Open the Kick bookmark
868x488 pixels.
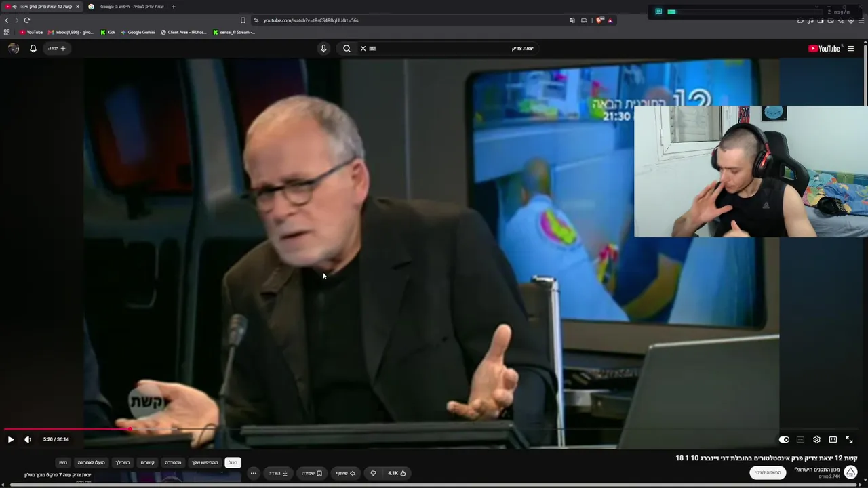point(108,32)
